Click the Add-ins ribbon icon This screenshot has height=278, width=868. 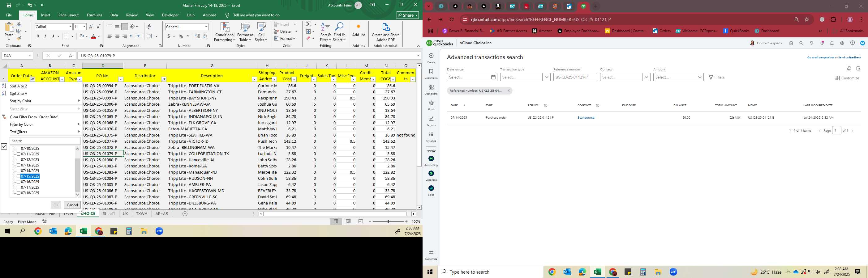(359, 30)
